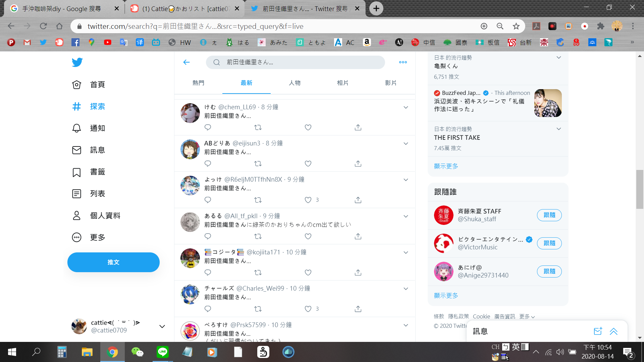Like the @eijisun3 tweet

pyautogui.click(x=308, y=164)
